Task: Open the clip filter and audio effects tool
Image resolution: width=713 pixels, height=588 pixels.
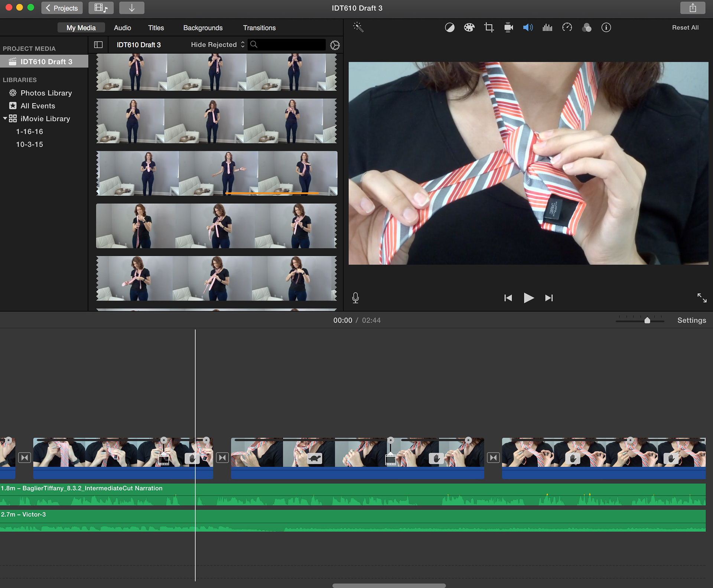Action: click(587, 27)
